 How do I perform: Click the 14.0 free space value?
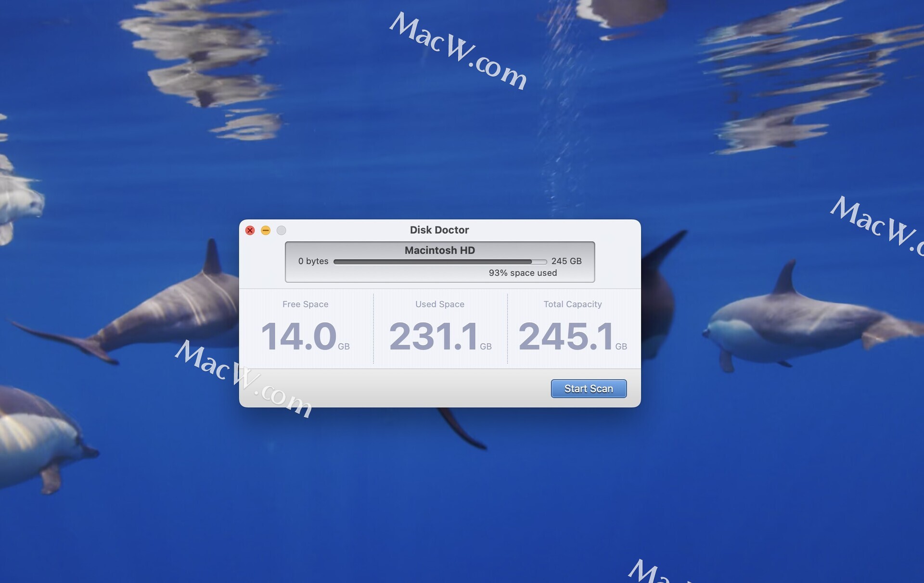[298, 336]
